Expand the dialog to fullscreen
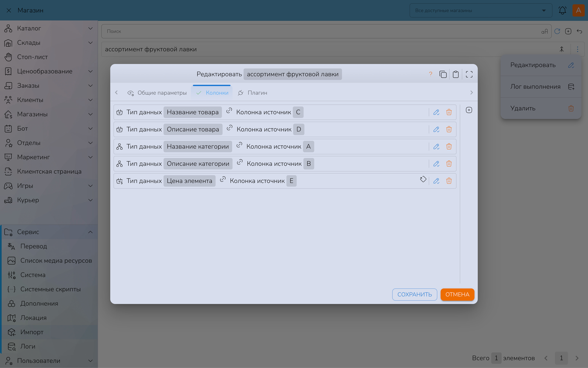The image size is (588, 368). (x=469, y=74)
